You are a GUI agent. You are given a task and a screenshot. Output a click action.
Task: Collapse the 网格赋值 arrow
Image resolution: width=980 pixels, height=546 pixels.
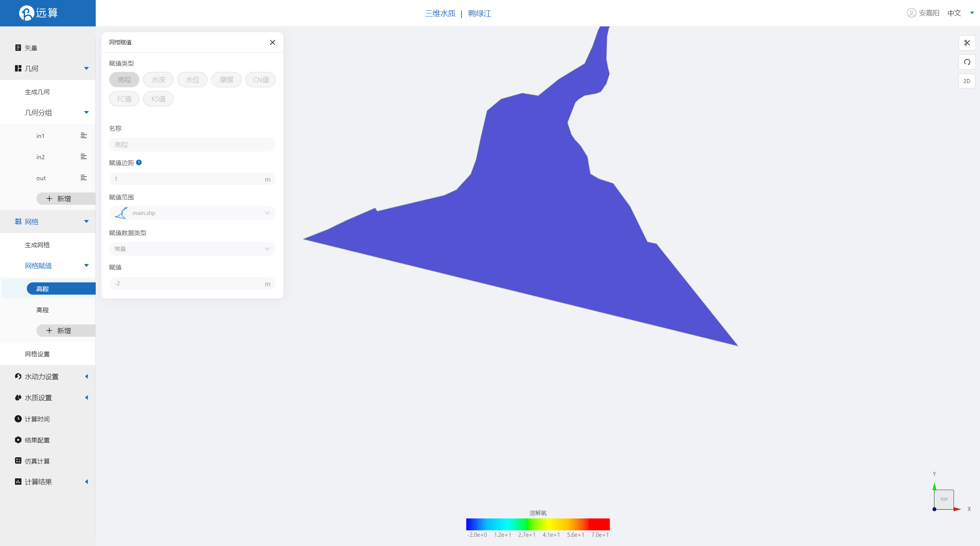87,266
